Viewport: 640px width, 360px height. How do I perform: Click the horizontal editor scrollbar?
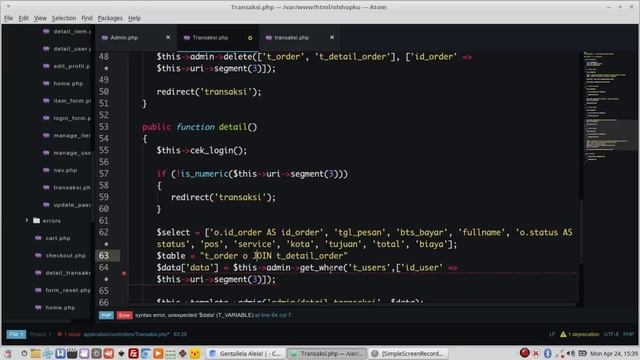(x=353, y=304)
